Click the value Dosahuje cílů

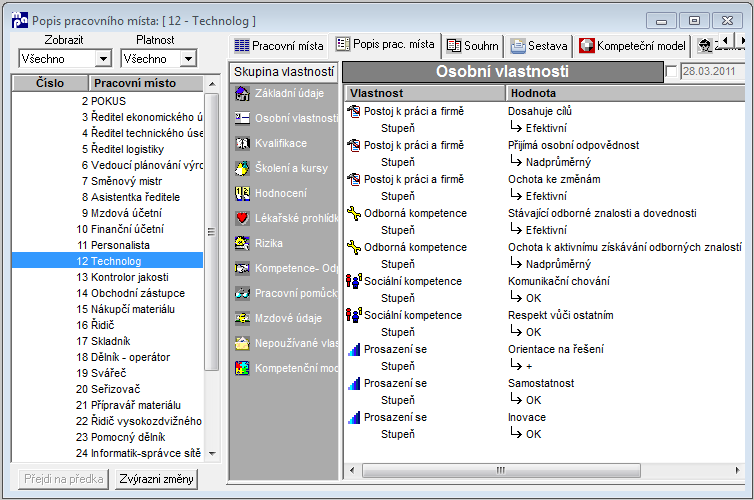point(540,112)
